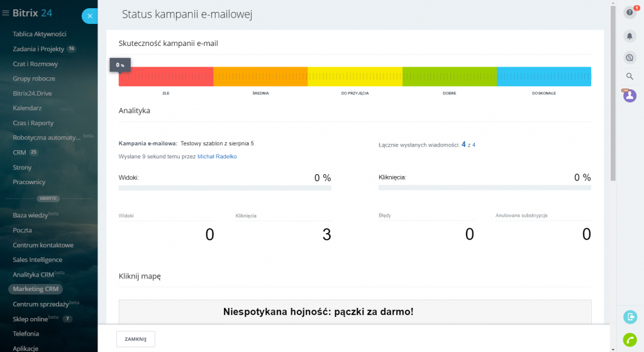The image size is (644, 352).
Task: Click the green phone call icon
Action: point(630,339)
